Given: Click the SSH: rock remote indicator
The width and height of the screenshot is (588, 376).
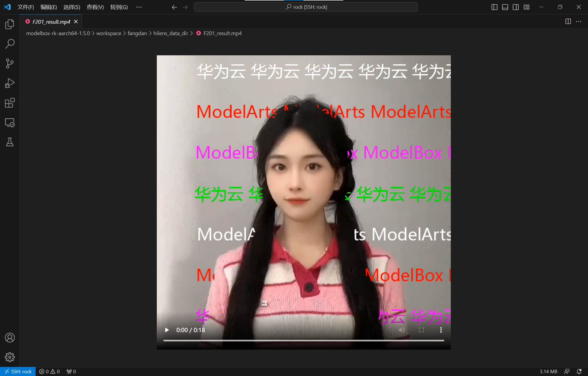Looking at the screenshot, I should tap(18, 371).
